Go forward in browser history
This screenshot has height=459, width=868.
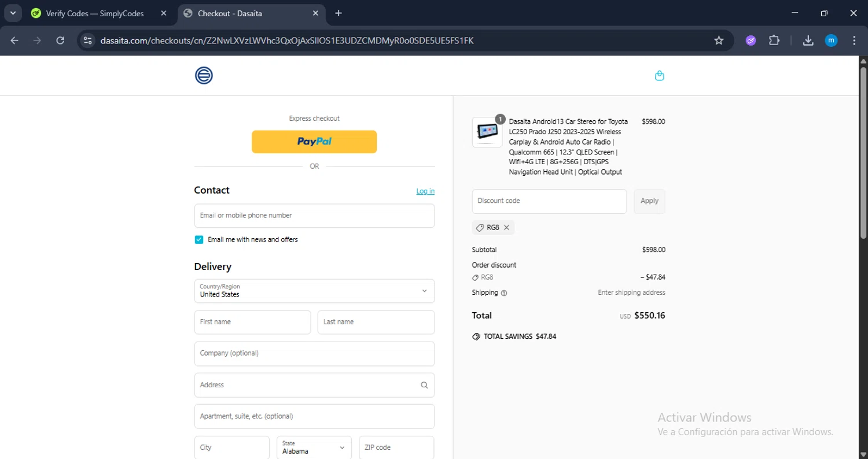coord(37,40)
